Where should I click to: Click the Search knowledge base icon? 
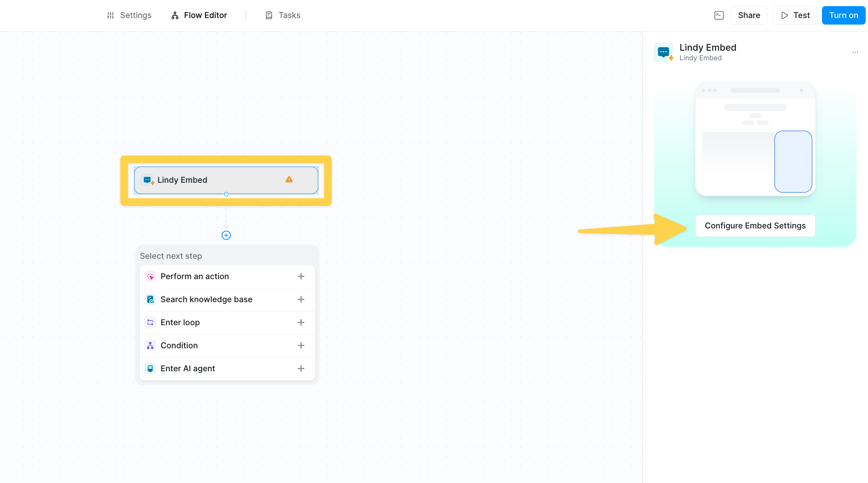pyautogui.click(x=150, y=299)
